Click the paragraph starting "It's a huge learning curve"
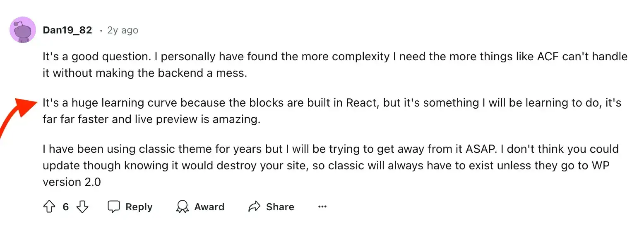 [x=332, y=112]
